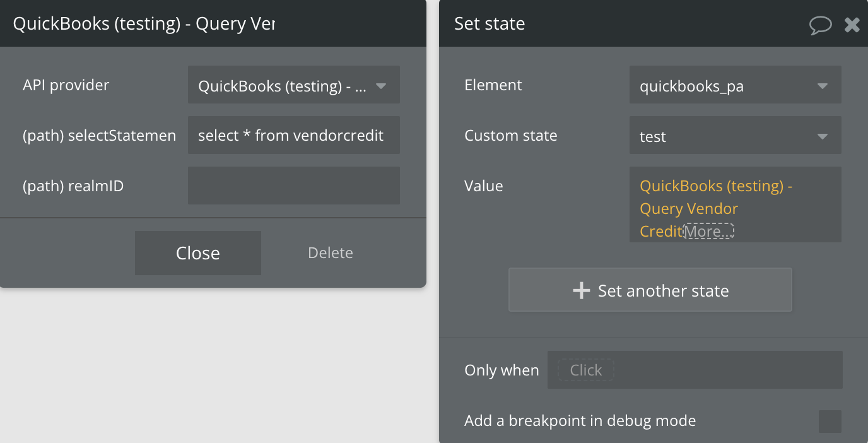Focus the empty realmID input field
868x443 pixels.
(x=294, y=186)
